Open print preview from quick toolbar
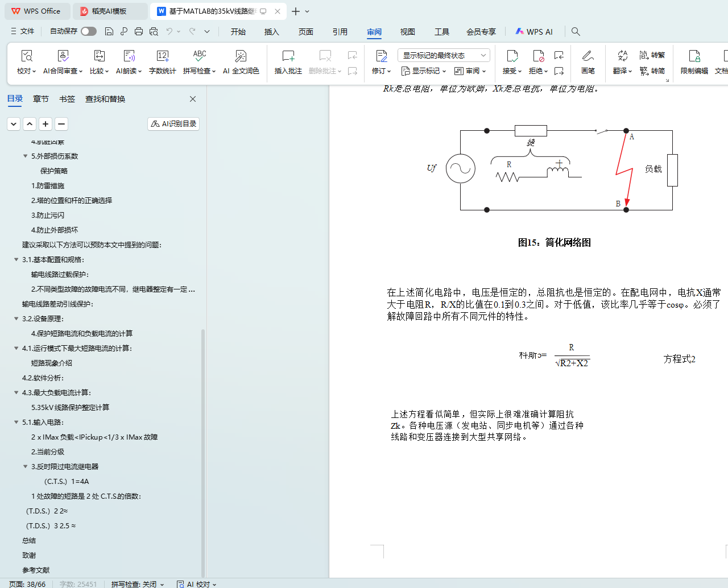This screenshot has height=588, width=728. point(154,31)
